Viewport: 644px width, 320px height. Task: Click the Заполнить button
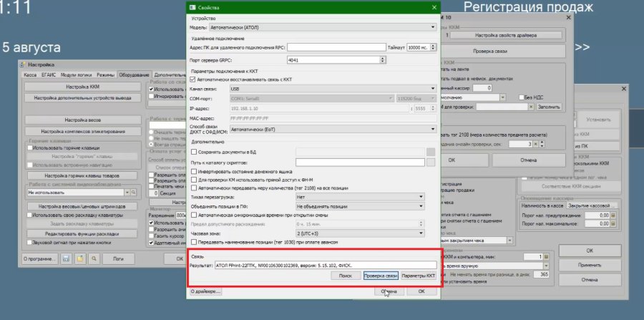pyautogui.click(x=549, y=107)
